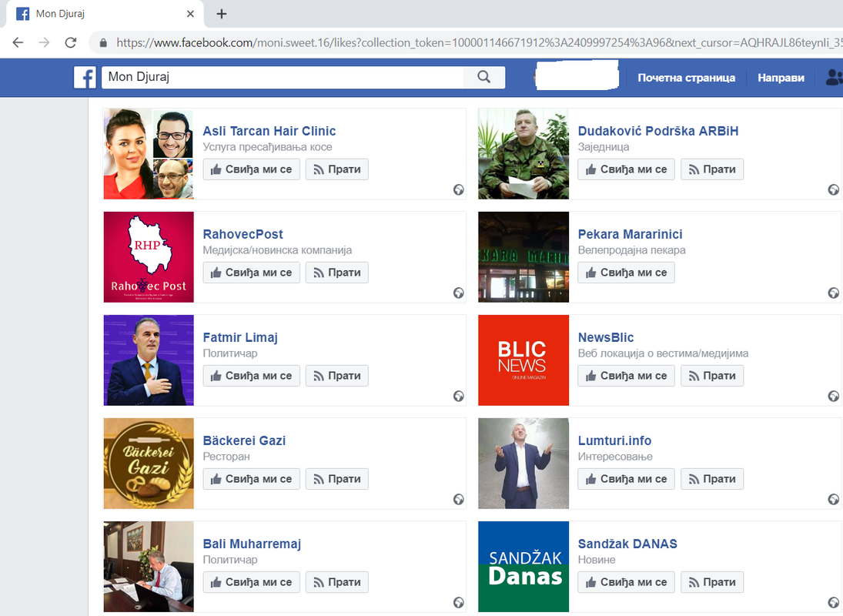
Task: Like Bali Muharremaj with Свиђа ми се
Action: point(251,582)
